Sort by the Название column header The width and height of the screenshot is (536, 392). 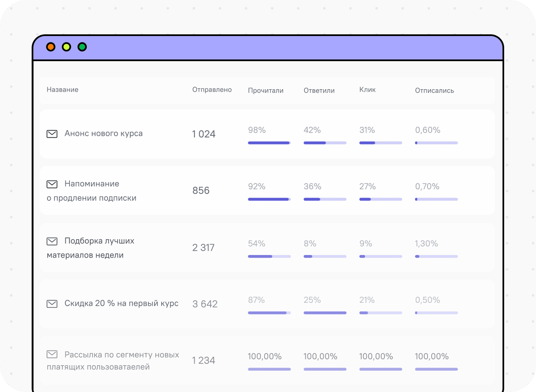(62, 90)
